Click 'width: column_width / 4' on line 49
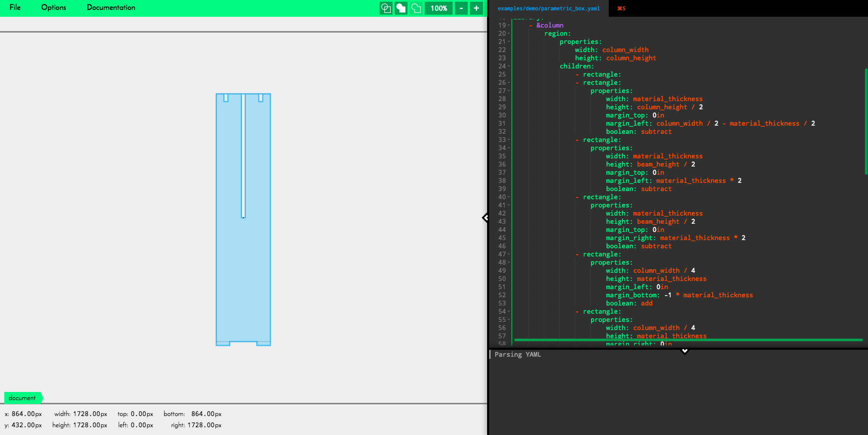This screenshot has width=868, height=435. [650, 271]
